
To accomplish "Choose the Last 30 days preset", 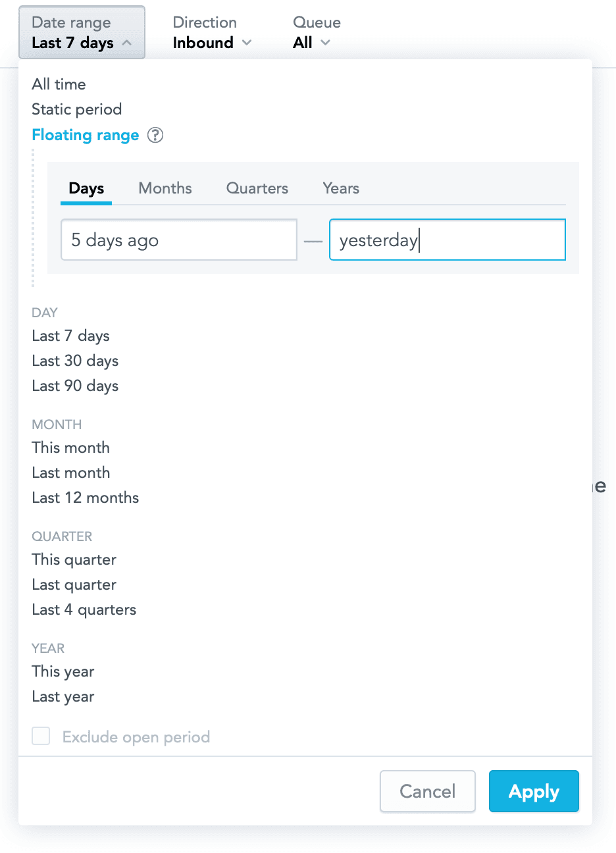I will click(74, 361).
